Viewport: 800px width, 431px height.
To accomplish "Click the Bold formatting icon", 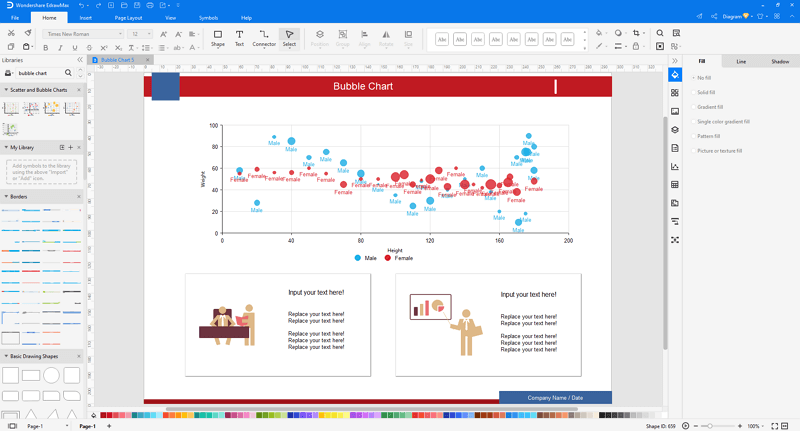I will point(45,48).
